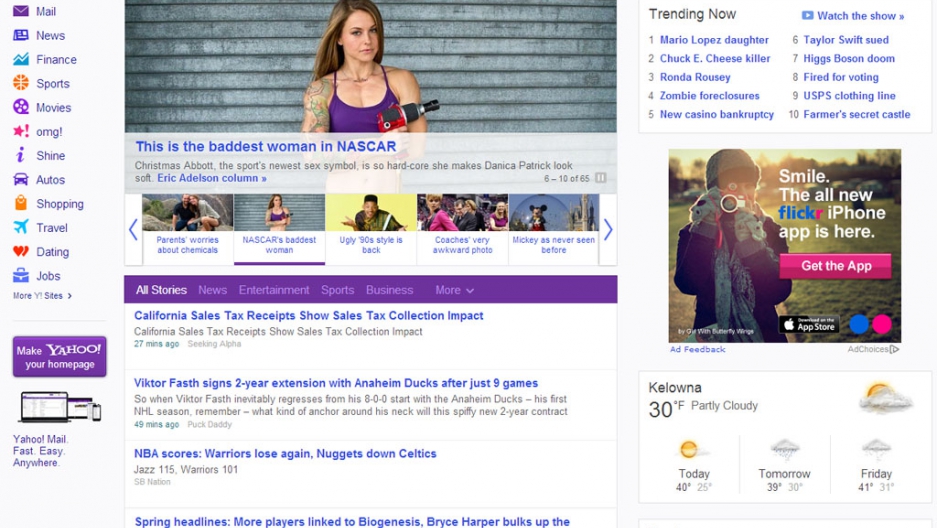Open the Finance chart icon
The height and width of the screenshot is (528, 937).
(x=20, y=59)
